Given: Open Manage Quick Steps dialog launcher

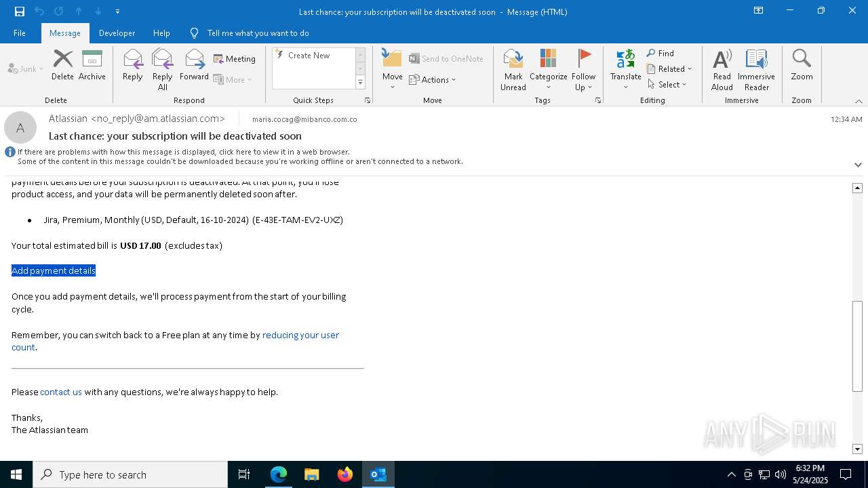Looking at the screenshot, I should [x=368, y=100].
